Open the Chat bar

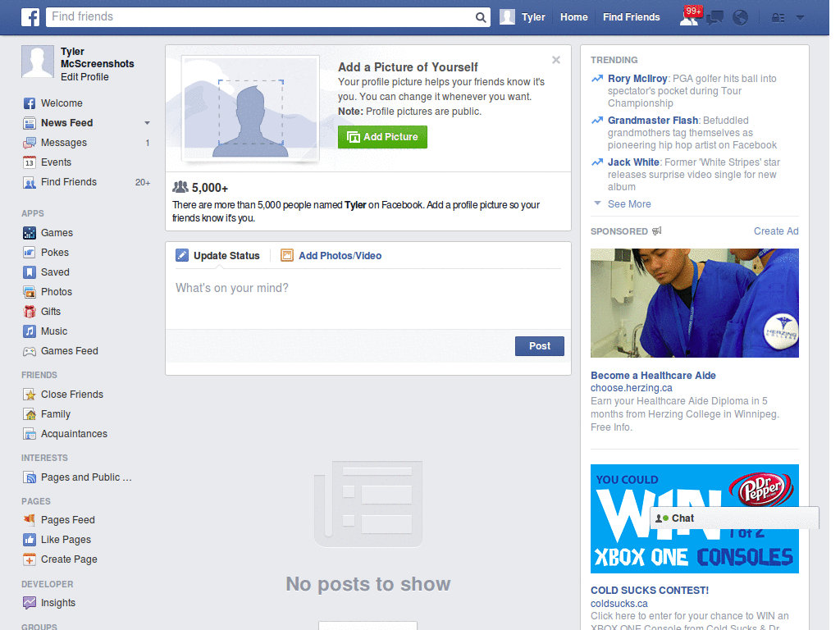click(734, 518)
